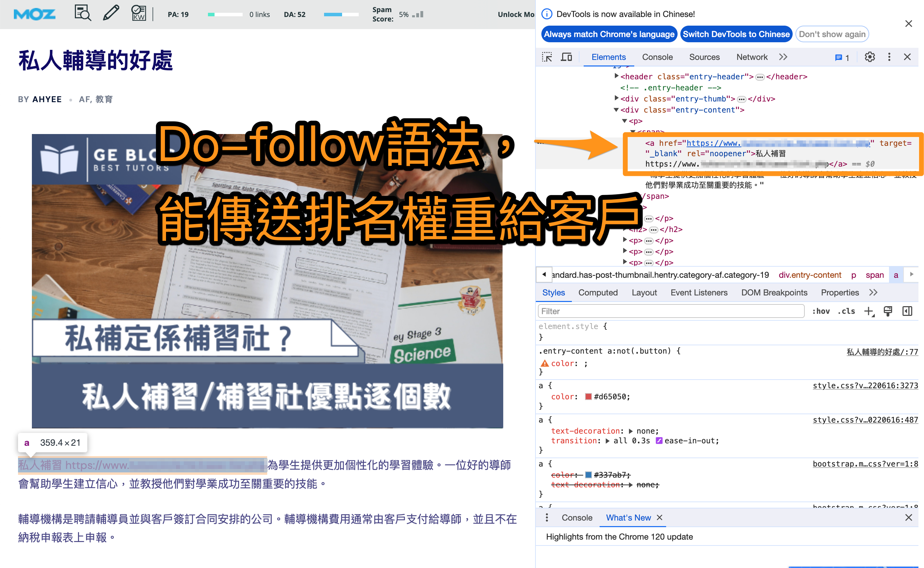Activate the DevTools inspect element picker
Screen dimensions: 924x568
point(547,57)
